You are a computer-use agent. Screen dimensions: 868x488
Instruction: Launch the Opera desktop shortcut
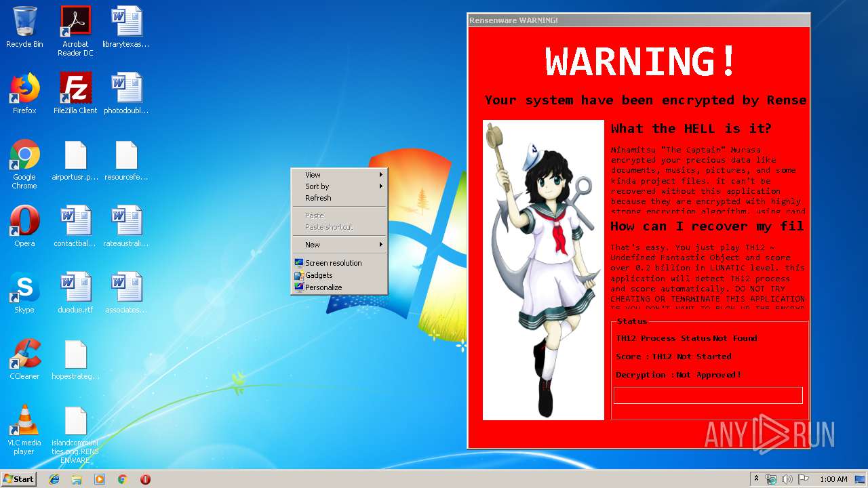[x=24, y=226]
